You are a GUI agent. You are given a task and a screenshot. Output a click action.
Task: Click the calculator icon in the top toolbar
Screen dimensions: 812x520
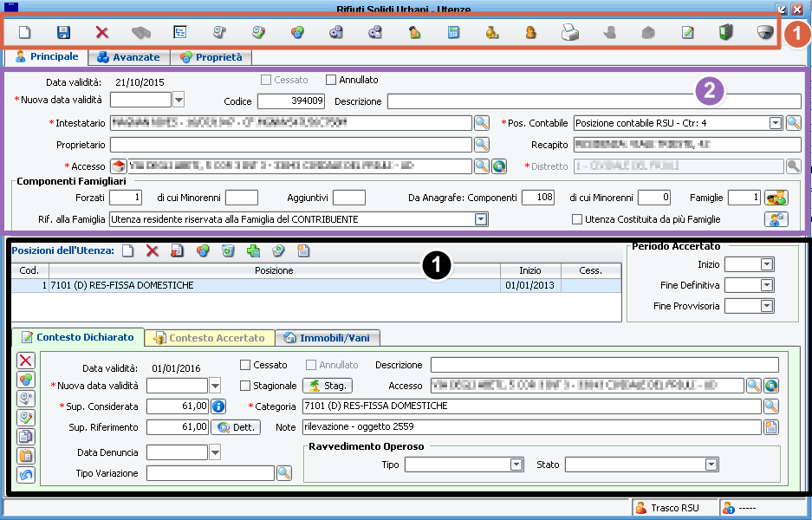click(452, 33)
